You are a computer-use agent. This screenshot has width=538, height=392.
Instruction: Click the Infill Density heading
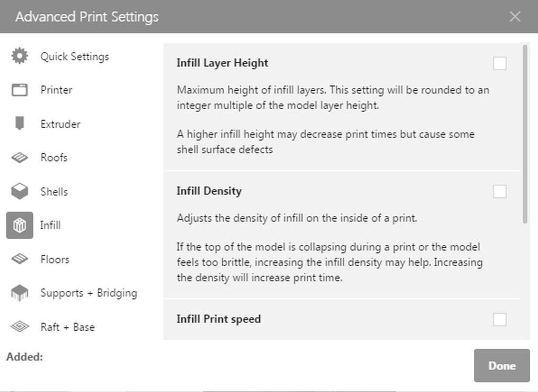[x=209, y=191]
